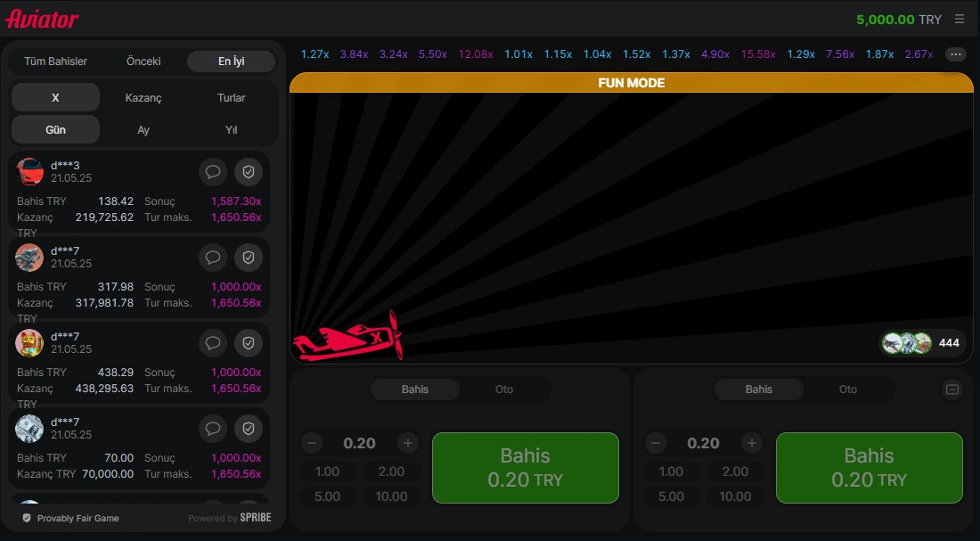980x541 pixels.
Task: Open the hamburger menu beside the balance
Action: click(960, 20)
